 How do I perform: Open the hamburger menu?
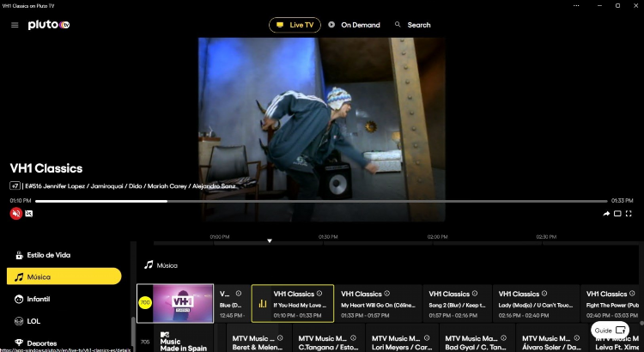(x=15, y=25)
